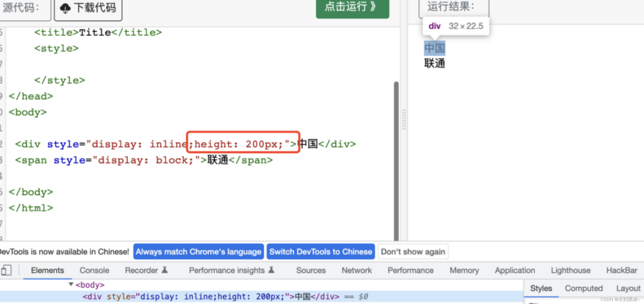Screen dimensions: 644x304
Task: Open the Performance tab
Action: pos(411,270)
